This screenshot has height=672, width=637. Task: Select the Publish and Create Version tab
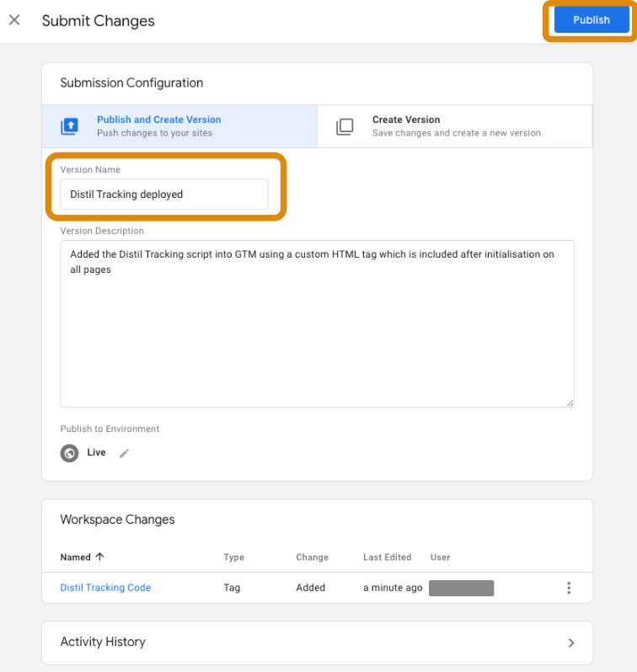(x=179, y=126)
